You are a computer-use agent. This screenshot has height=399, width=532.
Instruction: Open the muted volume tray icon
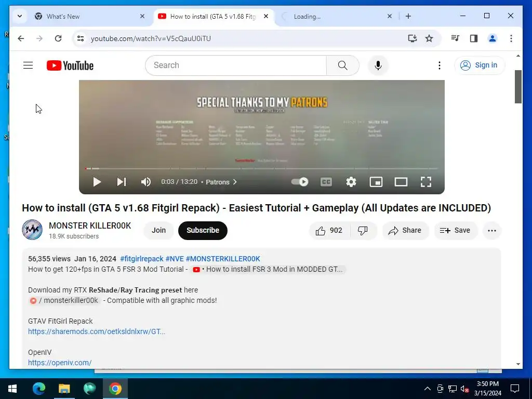point(464,389)
